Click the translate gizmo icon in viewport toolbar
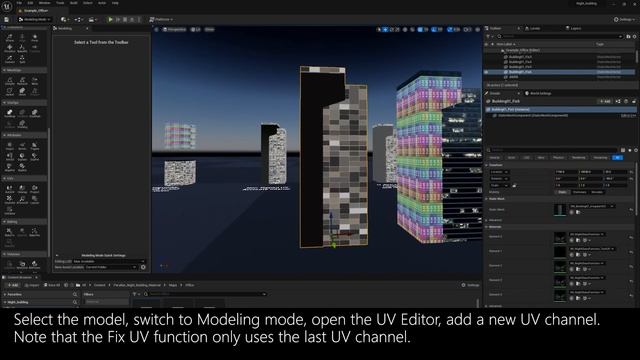This screenshot has height=360, width=640. [385, 29]
